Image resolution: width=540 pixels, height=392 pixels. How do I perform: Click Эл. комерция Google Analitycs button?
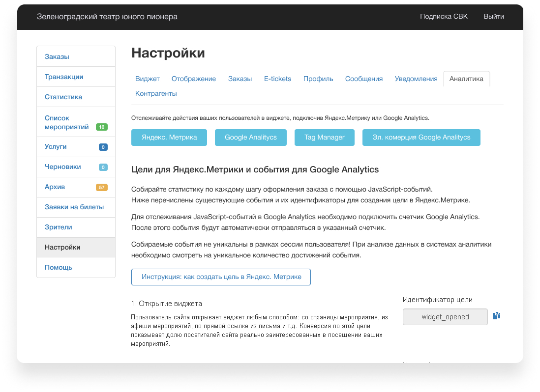(421, 137)
